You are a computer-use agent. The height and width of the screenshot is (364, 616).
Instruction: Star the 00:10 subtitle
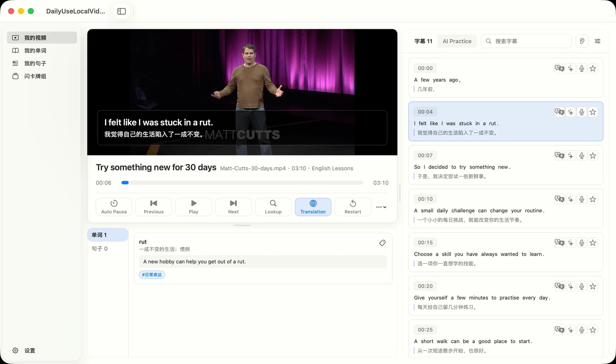(593, 199)
